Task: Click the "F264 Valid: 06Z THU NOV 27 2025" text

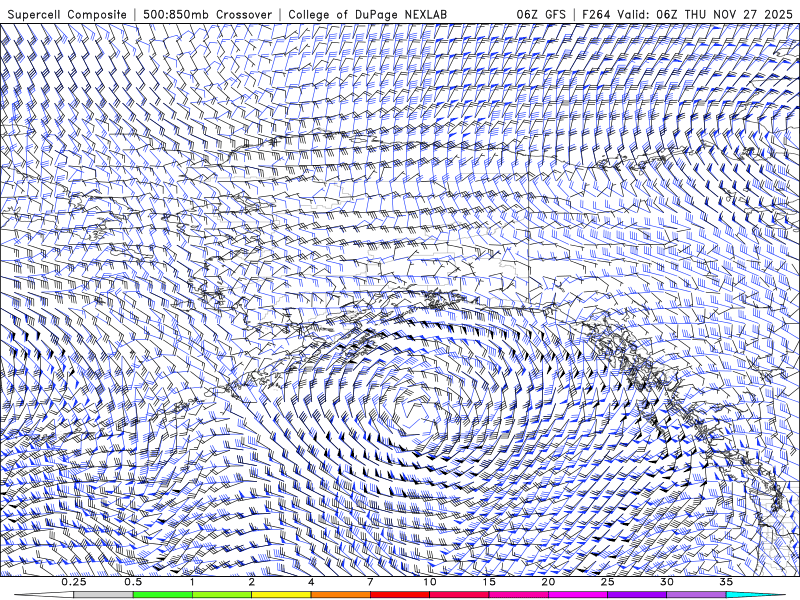Action: 687,14
